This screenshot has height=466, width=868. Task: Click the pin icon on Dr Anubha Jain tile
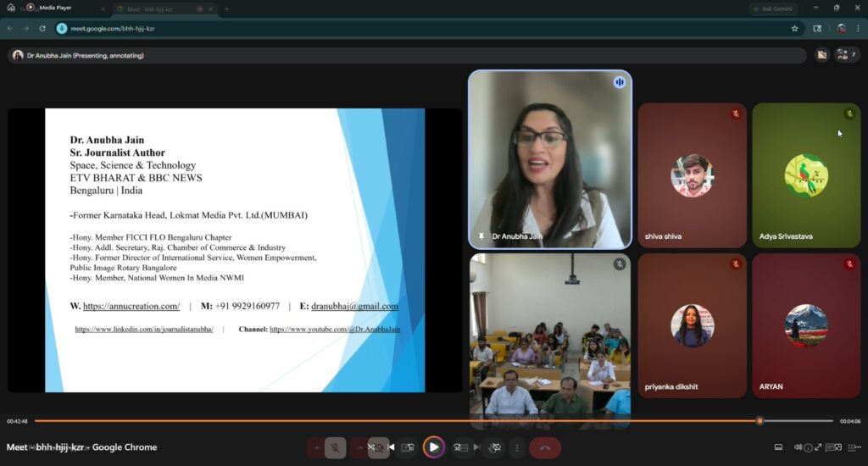(x=481, y=236)
